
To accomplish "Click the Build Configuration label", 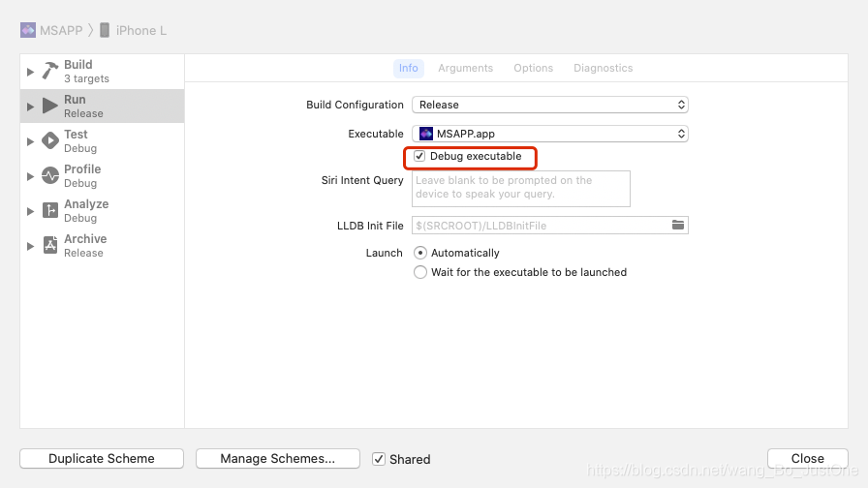I will pyautogui.click(x=355, y=105).
